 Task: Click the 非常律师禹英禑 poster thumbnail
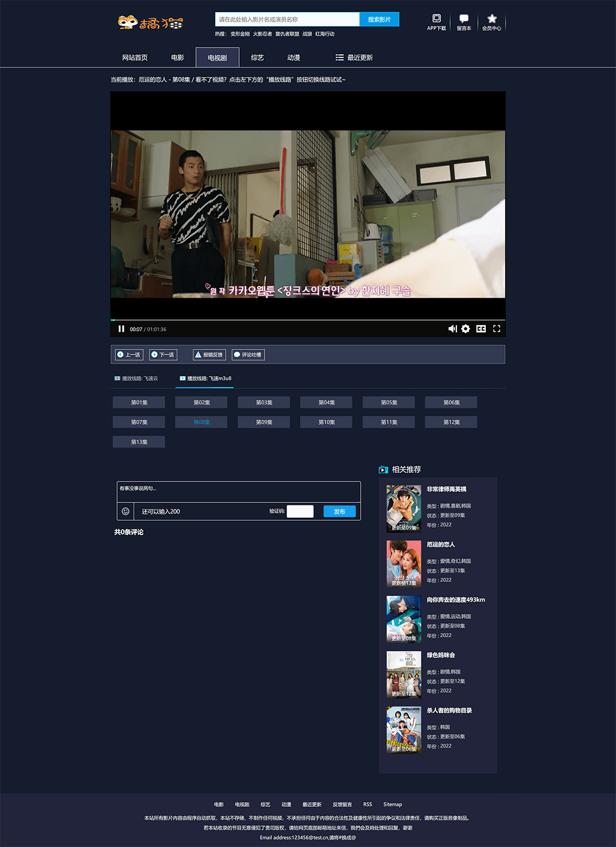click(403, 508)
